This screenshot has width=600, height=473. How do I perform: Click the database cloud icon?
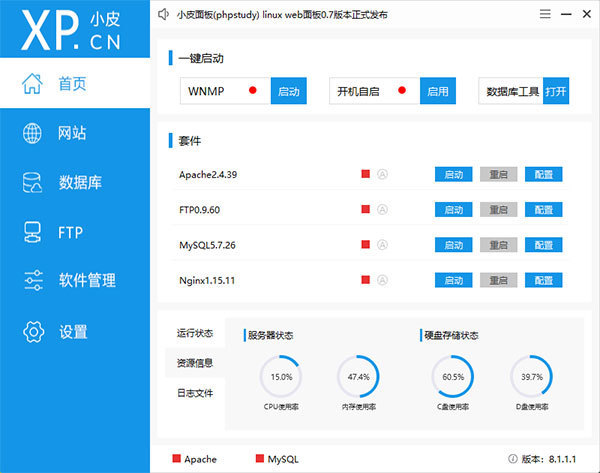pyautogui.click(x=32, y=182)
